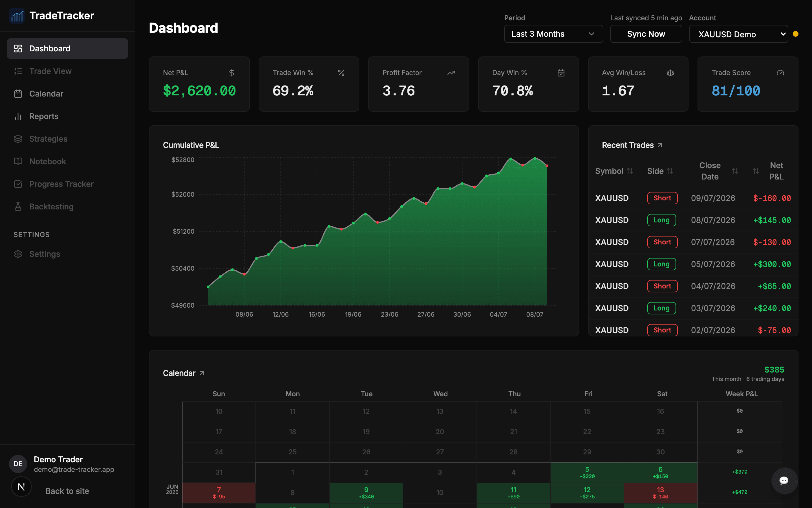The height and width of the screenshot is (508, 812).
Task: Click the Calendar sidebar icon
Action: (x=18, y=94)
